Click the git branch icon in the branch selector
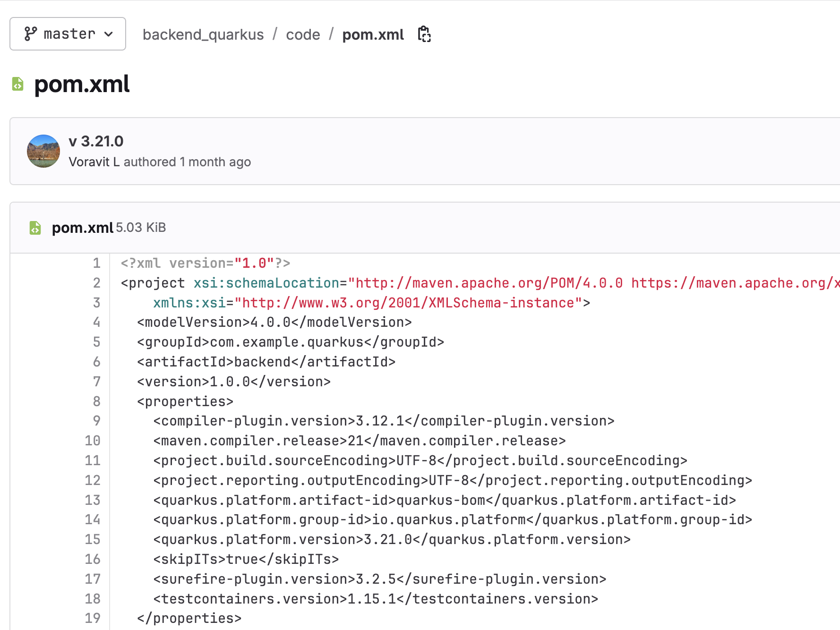 click(31, 34)
